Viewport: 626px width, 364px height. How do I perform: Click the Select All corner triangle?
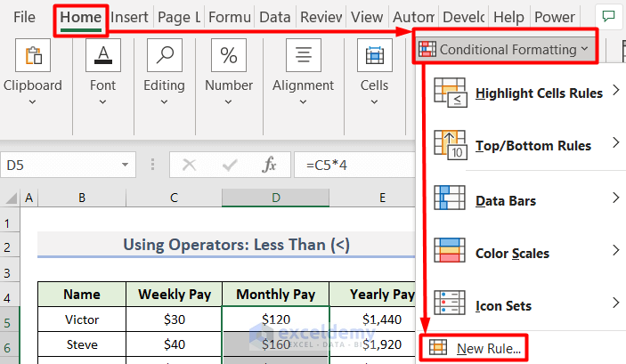coord(12,198)
